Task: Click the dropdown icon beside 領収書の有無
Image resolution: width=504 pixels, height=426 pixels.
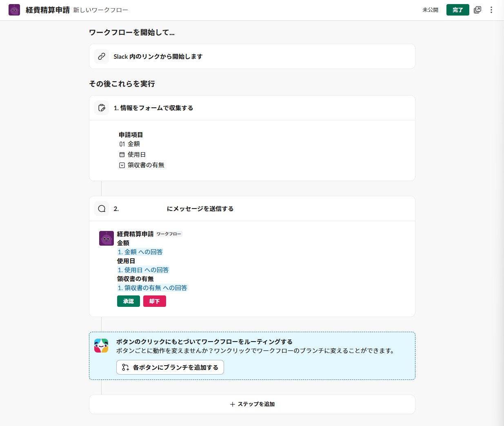Action: [122, 165]
